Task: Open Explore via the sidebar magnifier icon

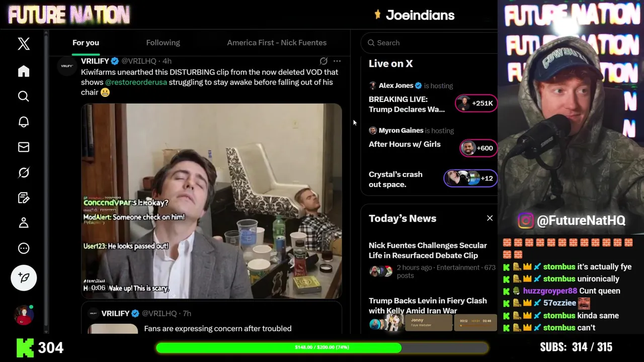Action: pos(24,96)
